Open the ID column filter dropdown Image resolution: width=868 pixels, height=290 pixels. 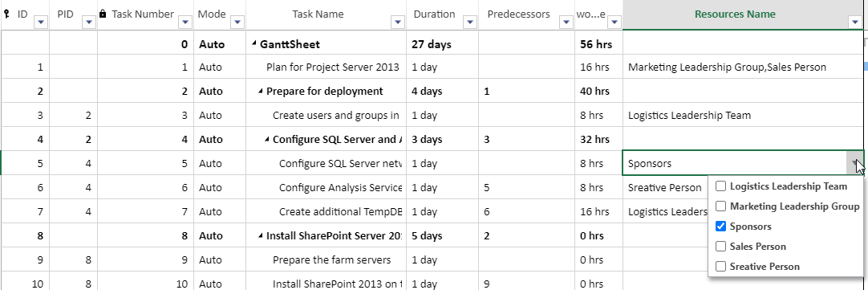pyautogui.click(x=42, y=22)
